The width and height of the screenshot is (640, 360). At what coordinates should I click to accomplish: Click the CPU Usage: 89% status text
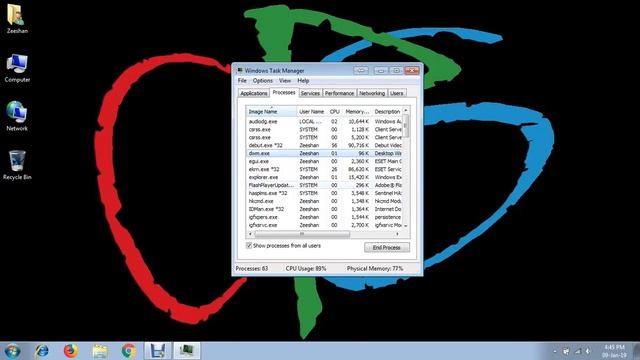(306, 269)
